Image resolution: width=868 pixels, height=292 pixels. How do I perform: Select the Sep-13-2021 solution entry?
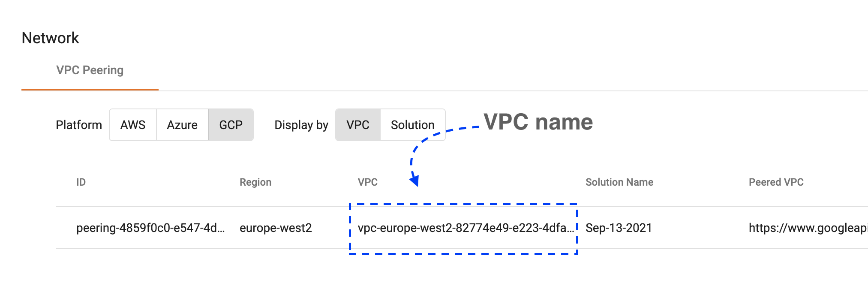pos(619,228)
